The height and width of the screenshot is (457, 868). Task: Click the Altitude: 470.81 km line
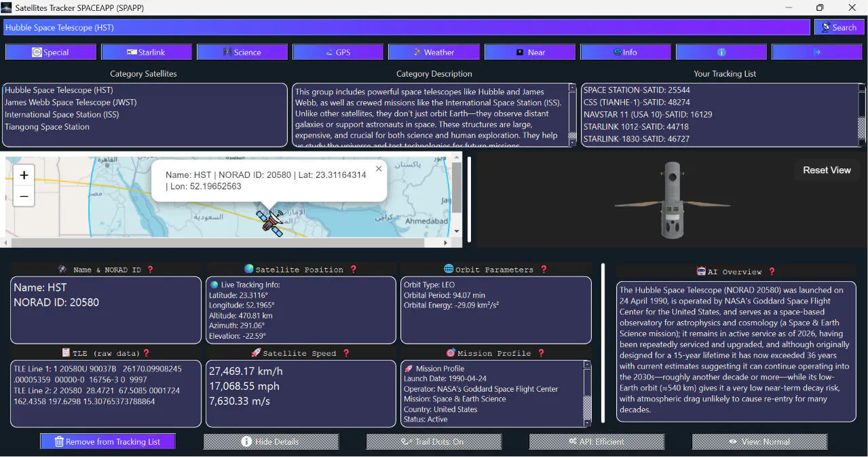[242, 316]
